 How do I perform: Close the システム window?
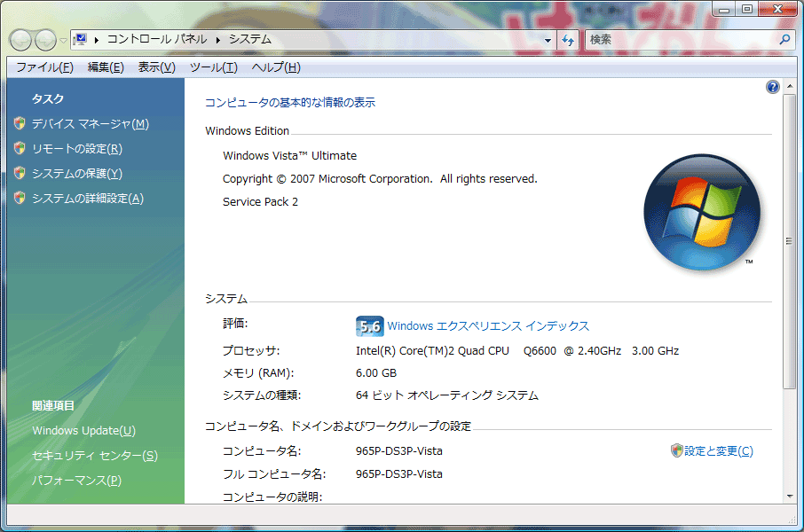pyautogui.click(x=778, y=9)
